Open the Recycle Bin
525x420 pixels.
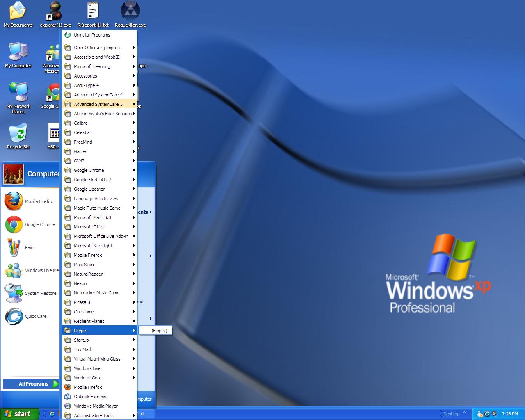pos(18,137)
